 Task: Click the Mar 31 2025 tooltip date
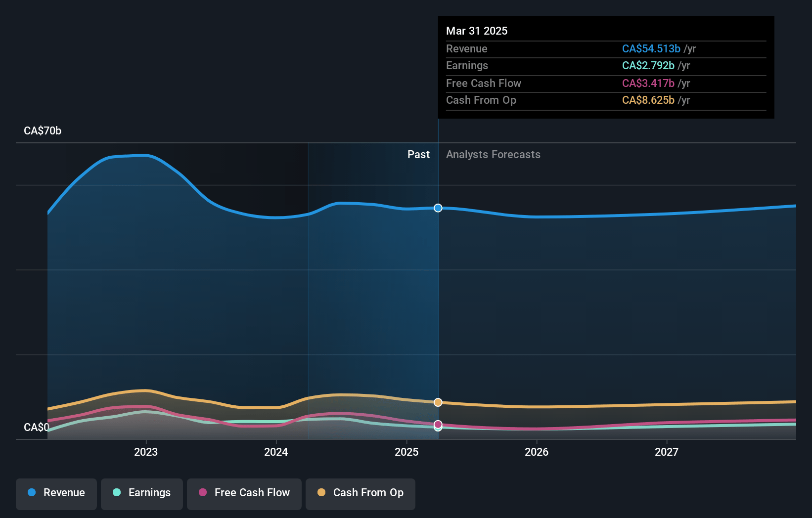(x=477, y=31)
